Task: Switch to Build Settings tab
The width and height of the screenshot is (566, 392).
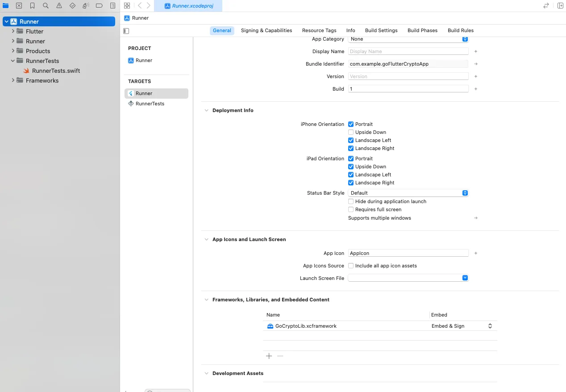Action: tap(381, 30)
